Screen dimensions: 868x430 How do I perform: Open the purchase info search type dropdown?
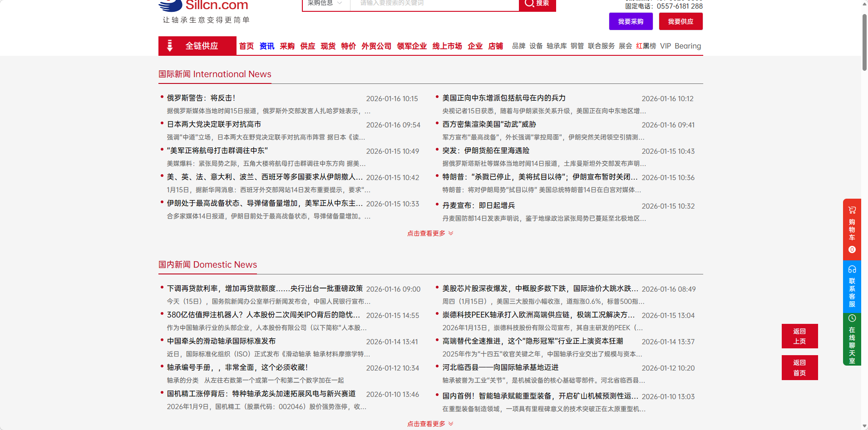pyautogui.click(x=326, y=4)
